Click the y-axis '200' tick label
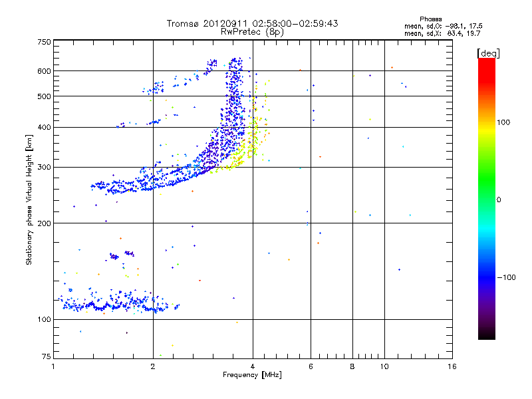This screenshot has width=532, height=399. coord(44,223)
